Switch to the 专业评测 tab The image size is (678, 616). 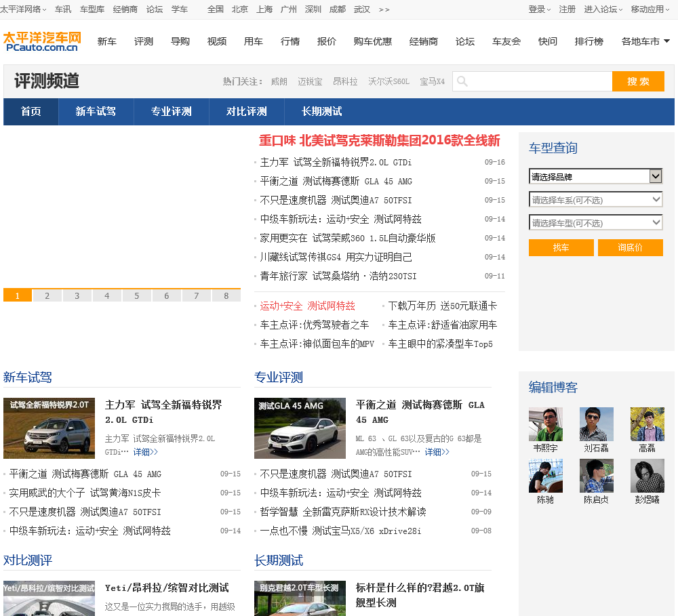coord(172,112)
